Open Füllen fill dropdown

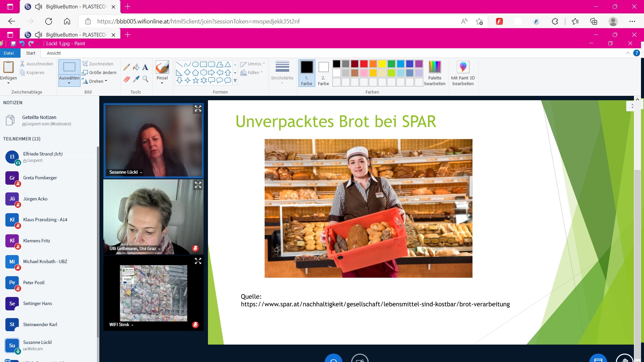point(252,72)
